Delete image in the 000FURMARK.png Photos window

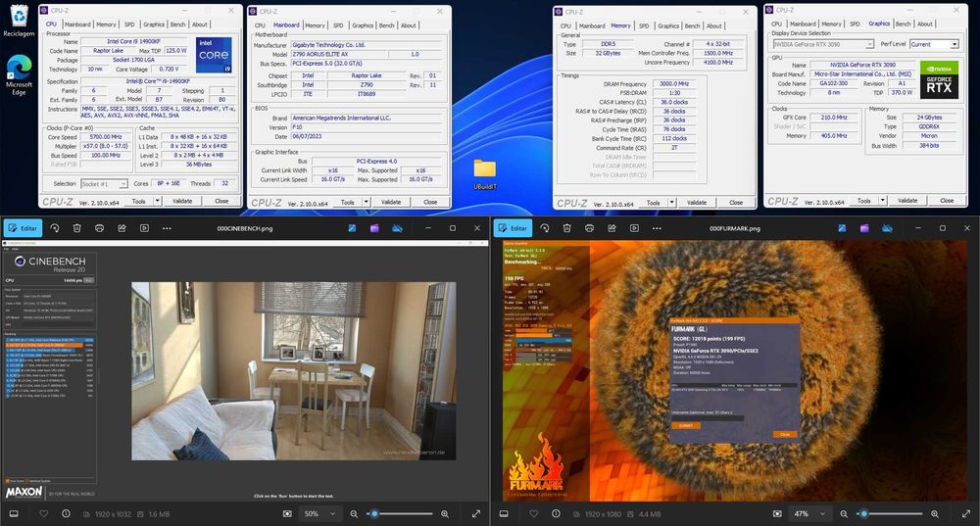[566, 228]
